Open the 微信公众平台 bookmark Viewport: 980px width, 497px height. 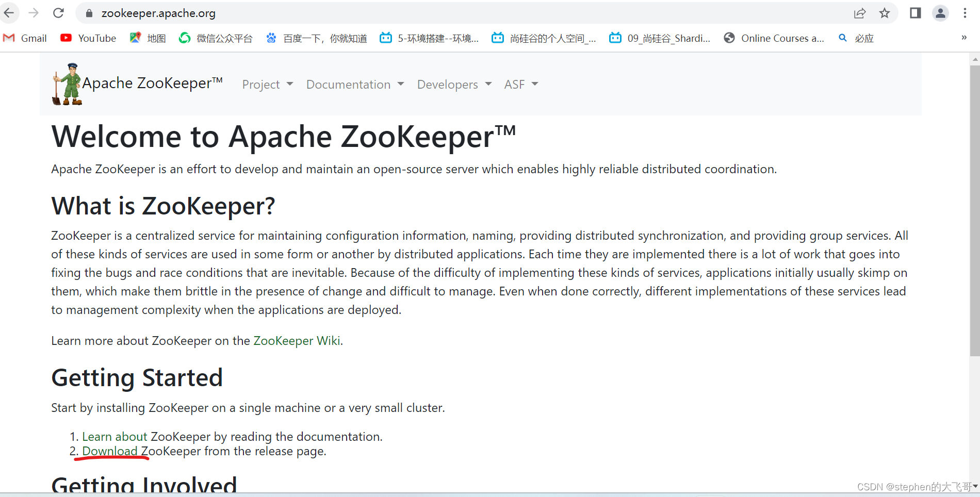point(216,38)
